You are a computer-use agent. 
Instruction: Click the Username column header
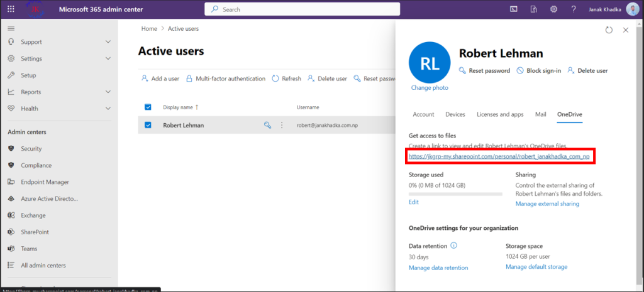pos(308,107)
